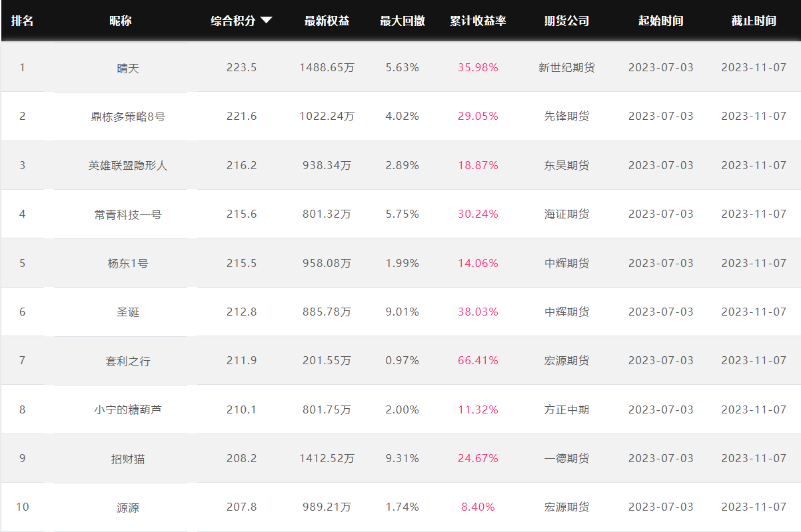Click the drawdown value 0.97%

pyautogui.click(x=402, y=360)
